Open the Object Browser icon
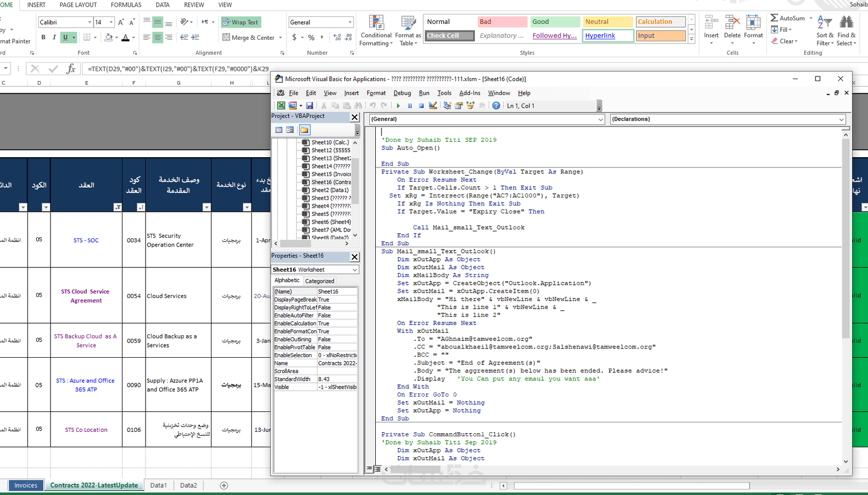 [470, 106]
